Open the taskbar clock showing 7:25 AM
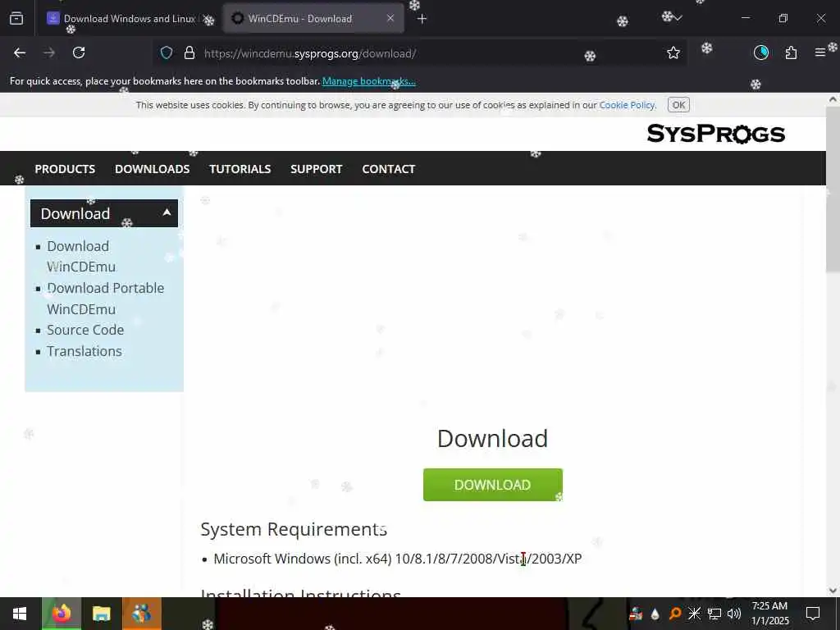The width and height of the screenshot is (840, 630). [x=769, y=614]
